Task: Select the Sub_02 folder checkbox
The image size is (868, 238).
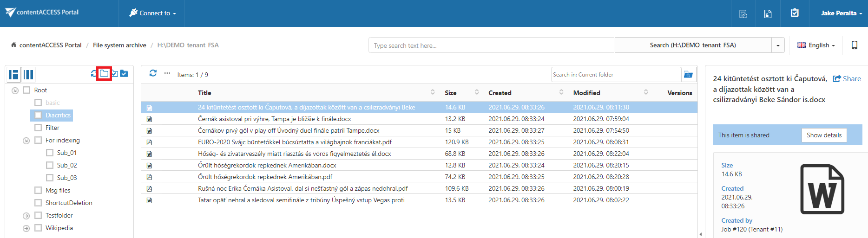Action: point(50,165)
